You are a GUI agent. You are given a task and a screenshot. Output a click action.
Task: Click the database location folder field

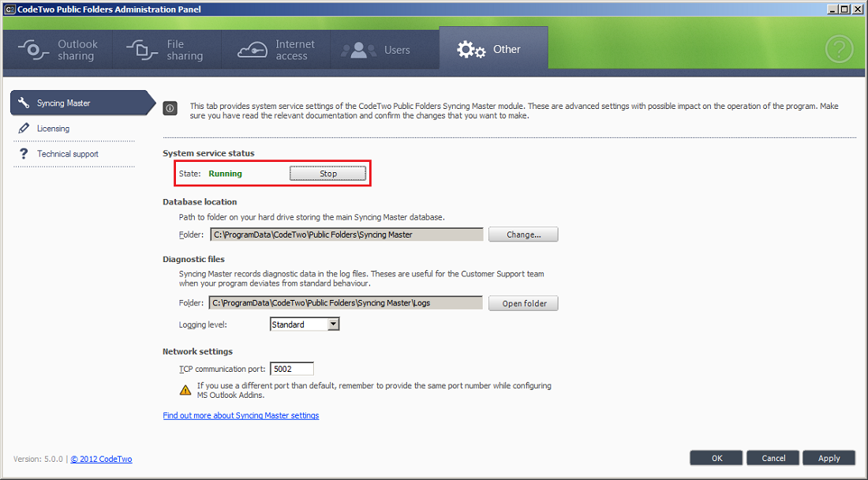[x=346, y=234]
